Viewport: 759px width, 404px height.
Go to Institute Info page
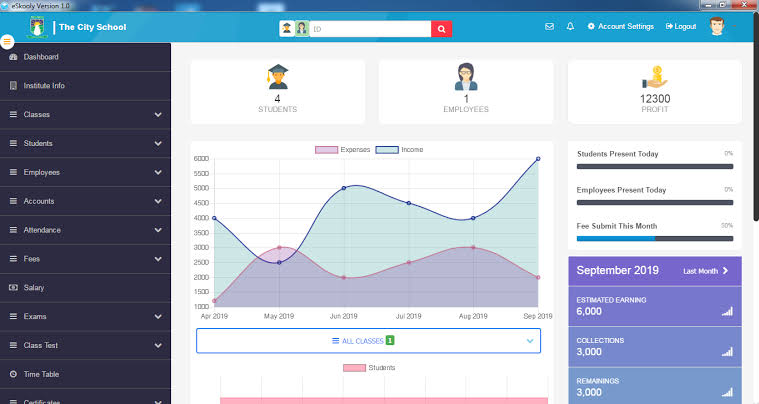(x=85, y=86)
